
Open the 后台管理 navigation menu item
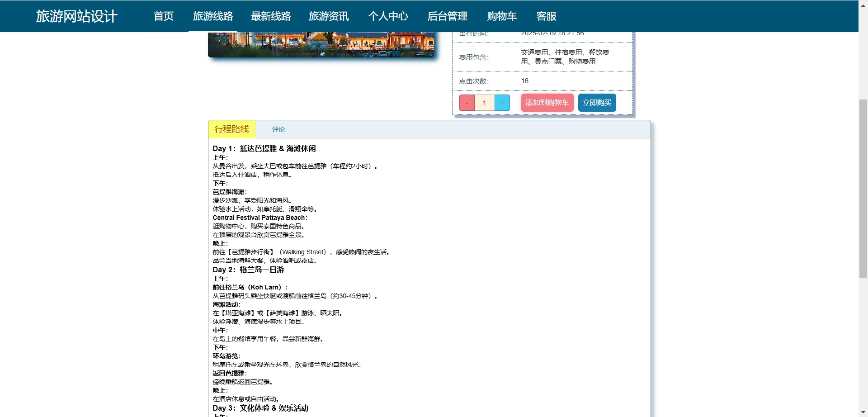coord(447,16)
